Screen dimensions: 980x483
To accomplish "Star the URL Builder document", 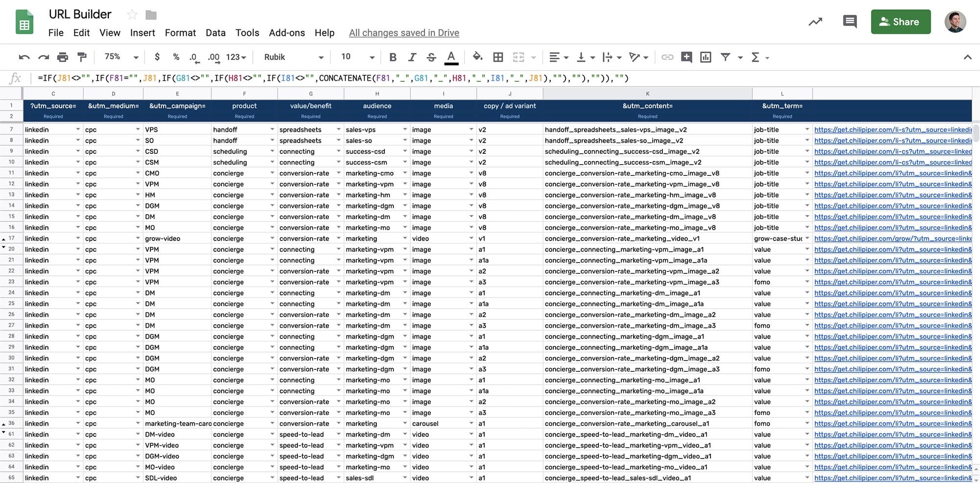I will point(132,15).
